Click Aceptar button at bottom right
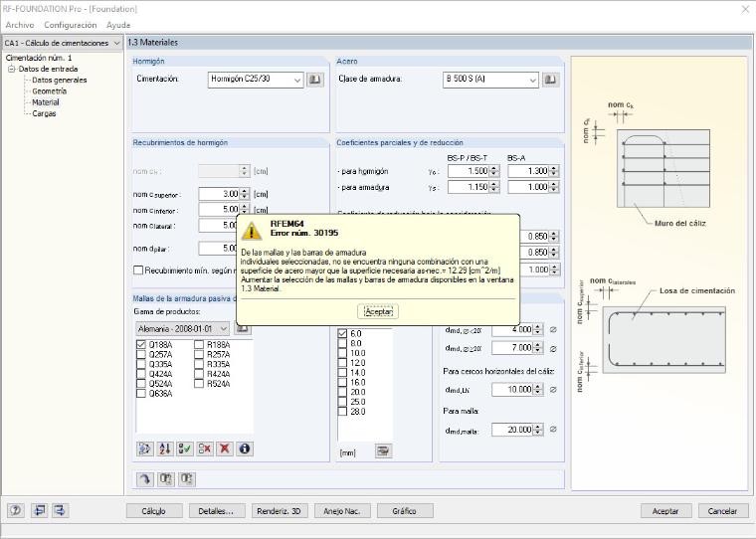 (665, 511)
